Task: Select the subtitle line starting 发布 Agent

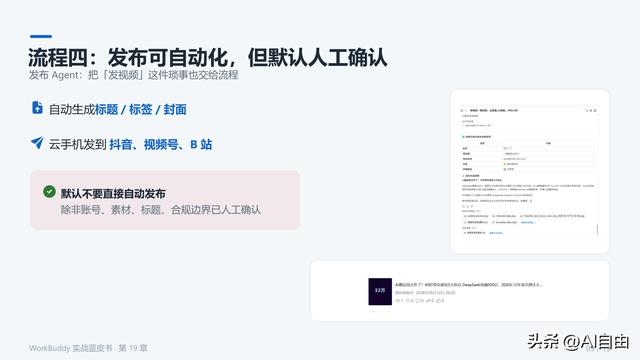Action: point(133,75)
